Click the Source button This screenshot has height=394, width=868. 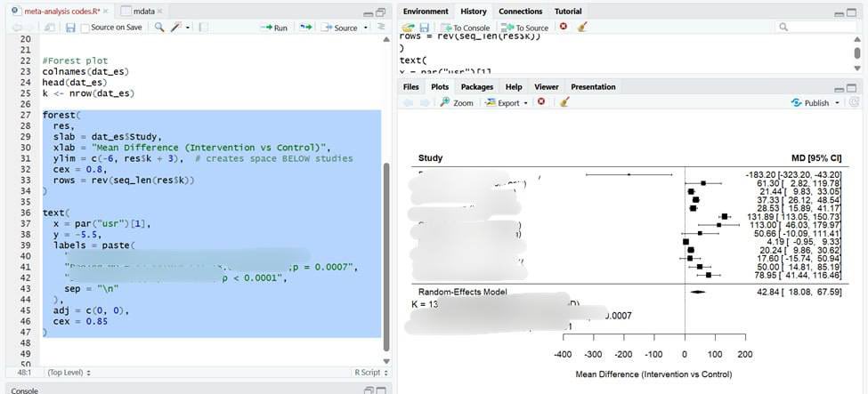click(x=339, y=28)
